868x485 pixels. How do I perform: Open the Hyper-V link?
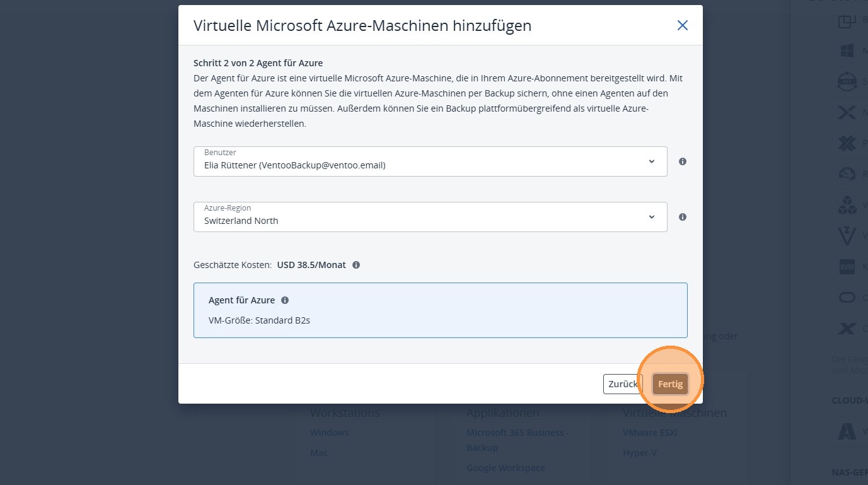tap(640, 453)
